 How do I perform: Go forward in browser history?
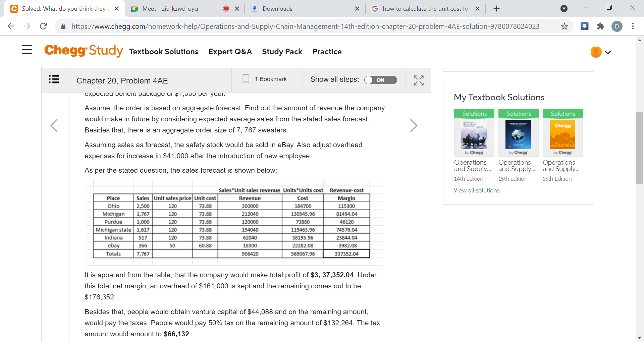point(27,26)
